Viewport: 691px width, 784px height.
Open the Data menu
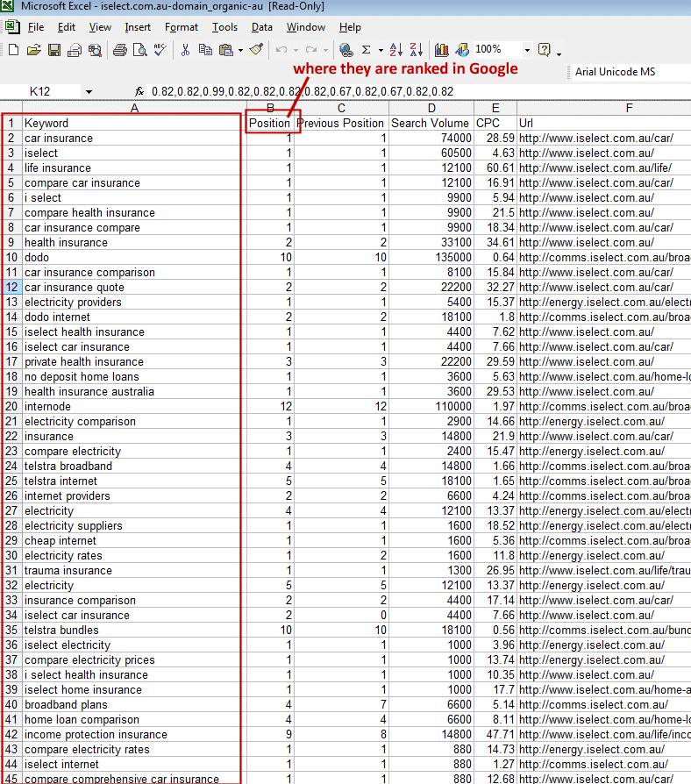262,27
